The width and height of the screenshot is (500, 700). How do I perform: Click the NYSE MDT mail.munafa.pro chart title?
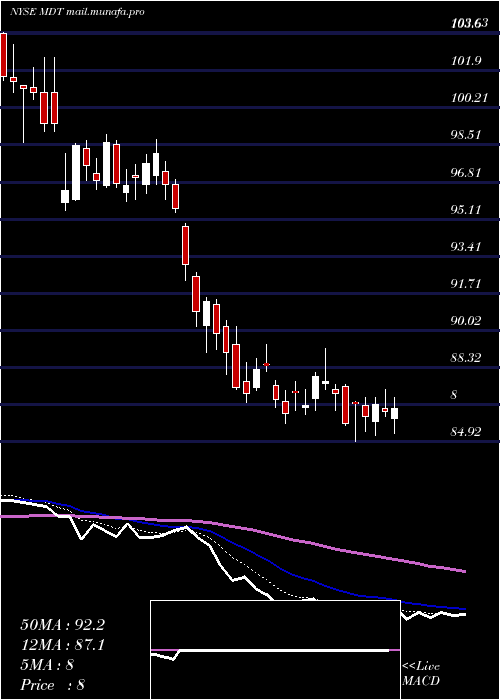[x=77, y=12]
